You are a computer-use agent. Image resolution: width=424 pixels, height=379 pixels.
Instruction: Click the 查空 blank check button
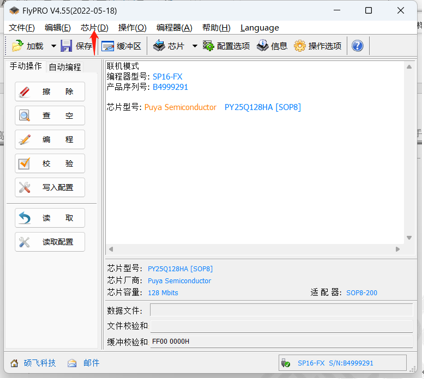pyautogui.click(x=50, y=116)
